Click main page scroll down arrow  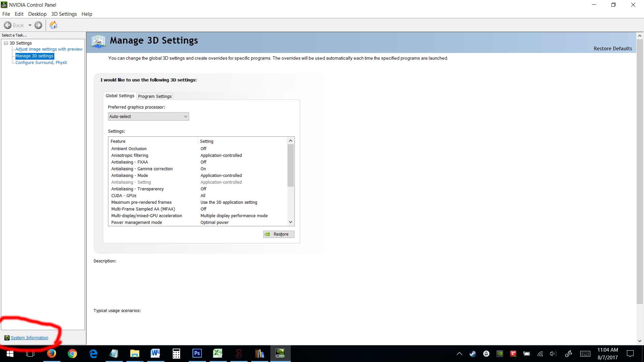[x=640, y=341]
